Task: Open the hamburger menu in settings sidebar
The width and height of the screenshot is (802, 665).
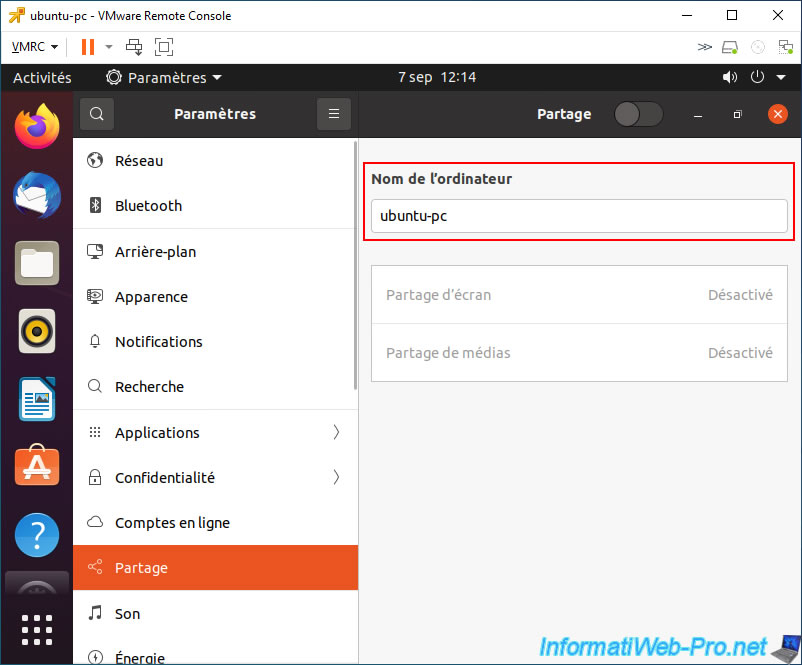Action: coord(333,114)
